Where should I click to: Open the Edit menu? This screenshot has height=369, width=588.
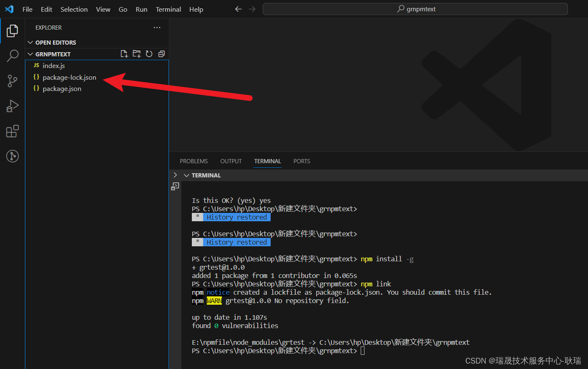click(46, 9)
